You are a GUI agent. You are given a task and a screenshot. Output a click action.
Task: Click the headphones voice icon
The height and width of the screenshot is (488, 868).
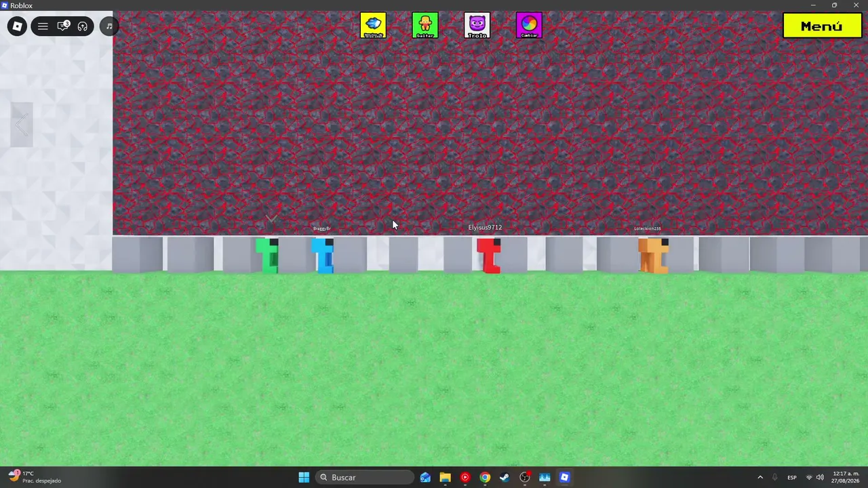(83, 26)
